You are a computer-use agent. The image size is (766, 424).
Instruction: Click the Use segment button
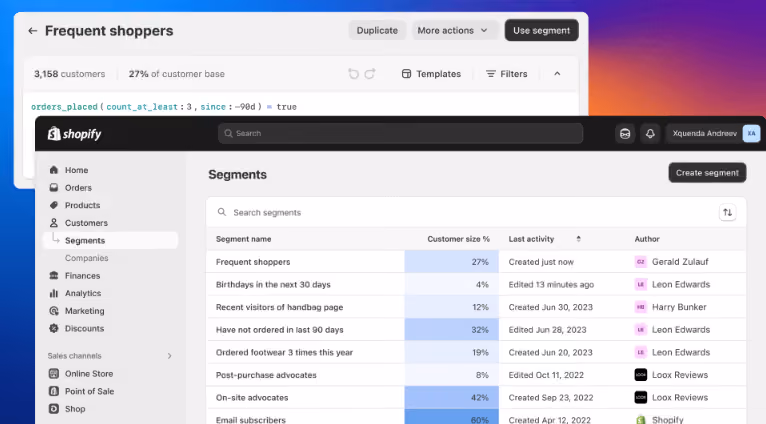541,30
